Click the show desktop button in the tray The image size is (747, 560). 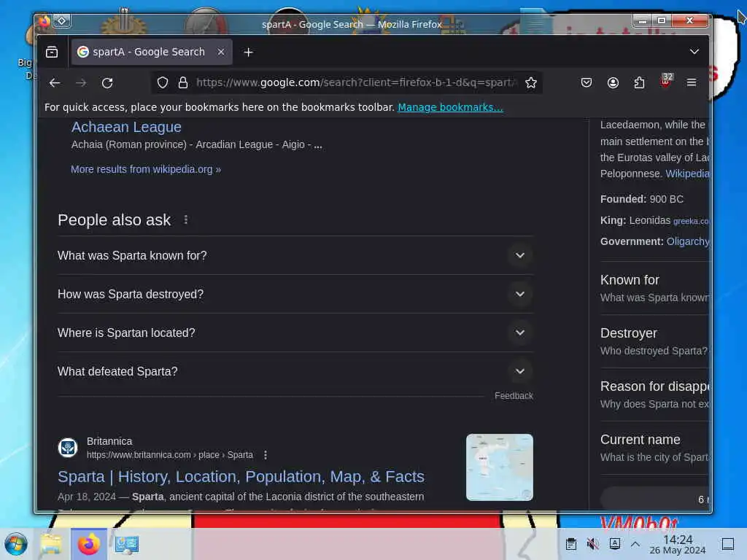(x=728, y=544)
